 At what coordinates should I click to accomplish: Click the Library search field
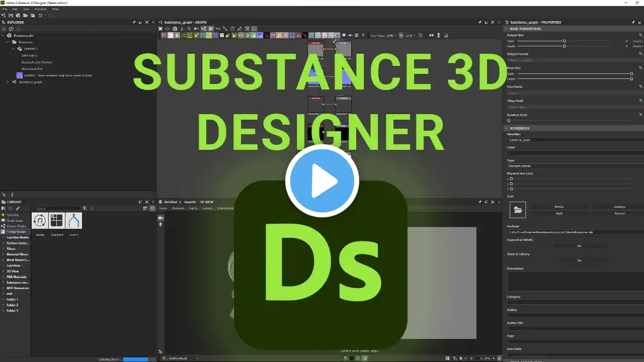pyautogui.click(x=58, y=208)
